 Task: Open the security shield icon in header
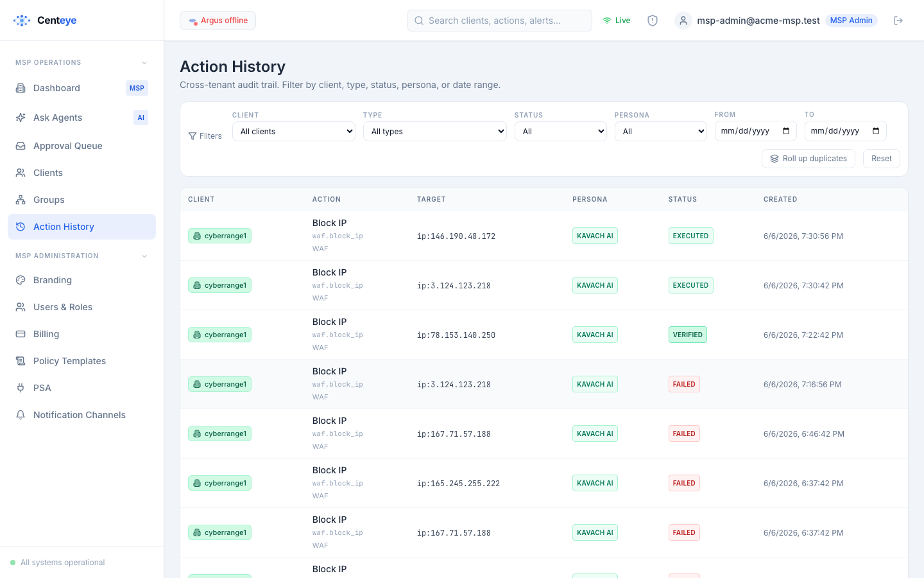[653, 21]
